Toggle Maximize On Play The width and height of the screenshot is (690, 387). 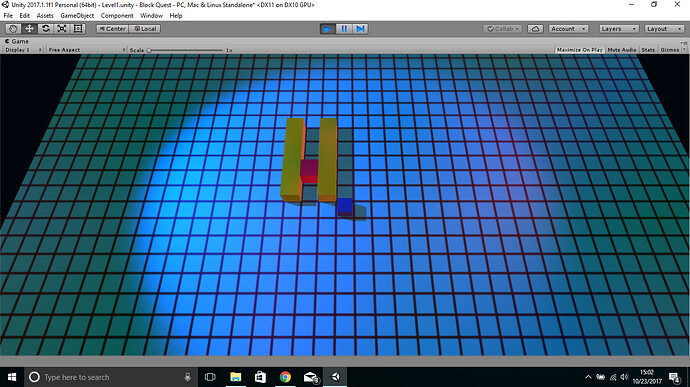(580, 50)
